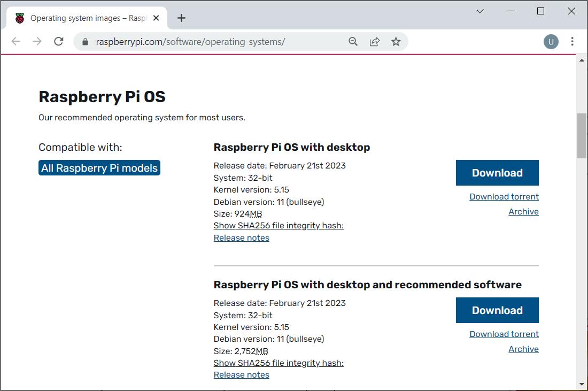
Task: Download Raspberry Pi OS with desktop
Action: [x=497, y=173]
